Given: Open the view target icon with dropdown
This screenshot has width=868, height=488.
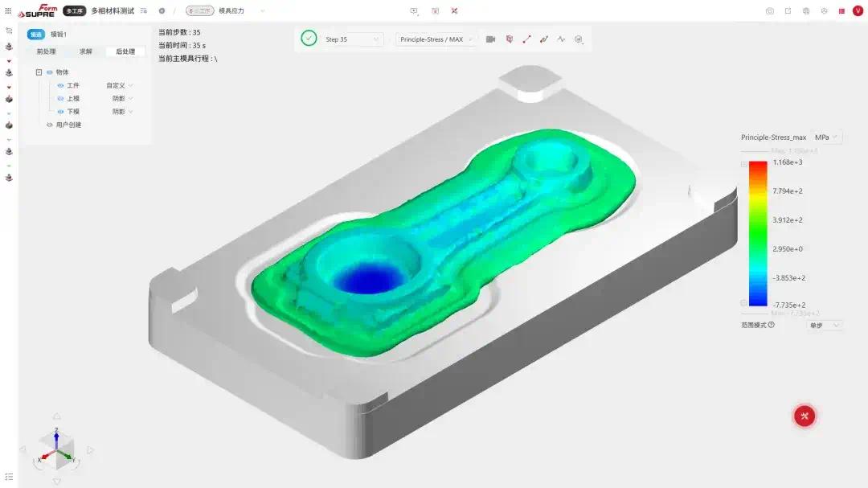Looking at the screenshot, I should click(x=579, y=39).
